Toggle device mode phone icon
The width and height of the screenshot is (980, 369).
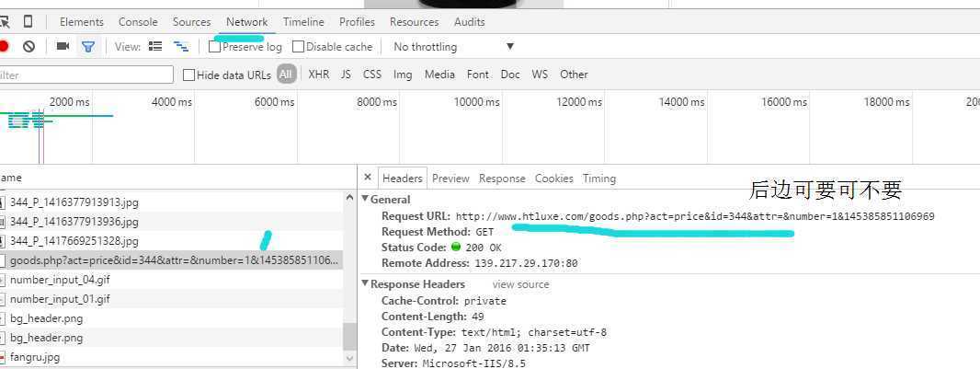28,22
